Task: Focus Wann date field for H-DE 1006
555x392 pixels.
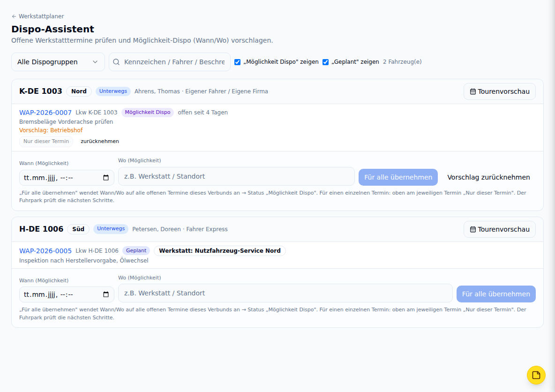Action: [67, 294]
